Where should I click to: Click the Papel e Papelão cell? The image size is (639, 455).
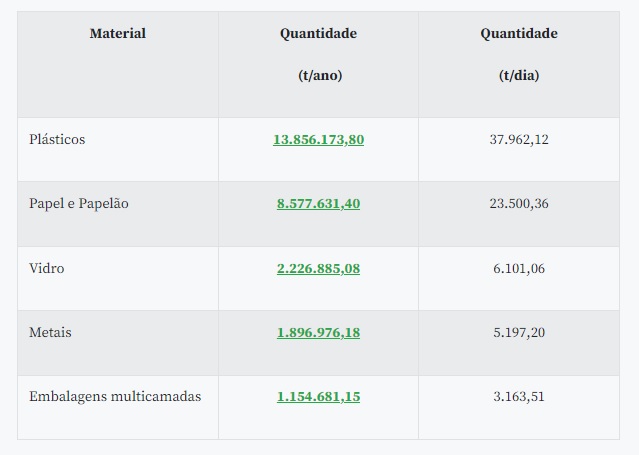pos(79,204)
